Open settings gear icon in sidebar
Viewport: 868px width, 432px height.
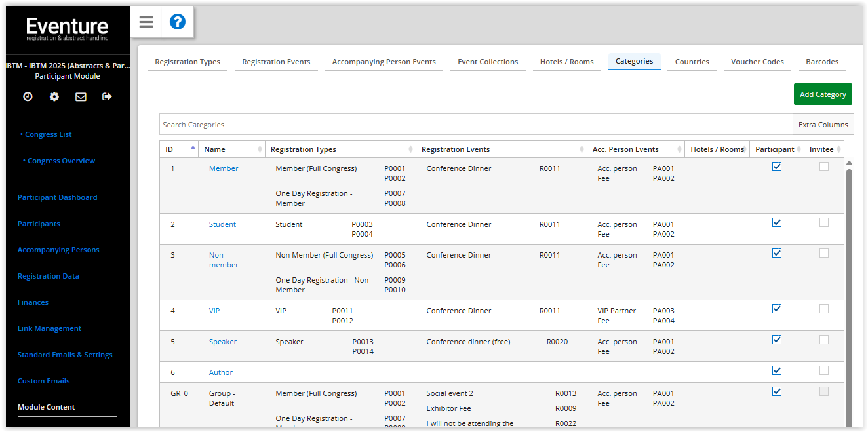pyautogui.click(x=54, y=96)
